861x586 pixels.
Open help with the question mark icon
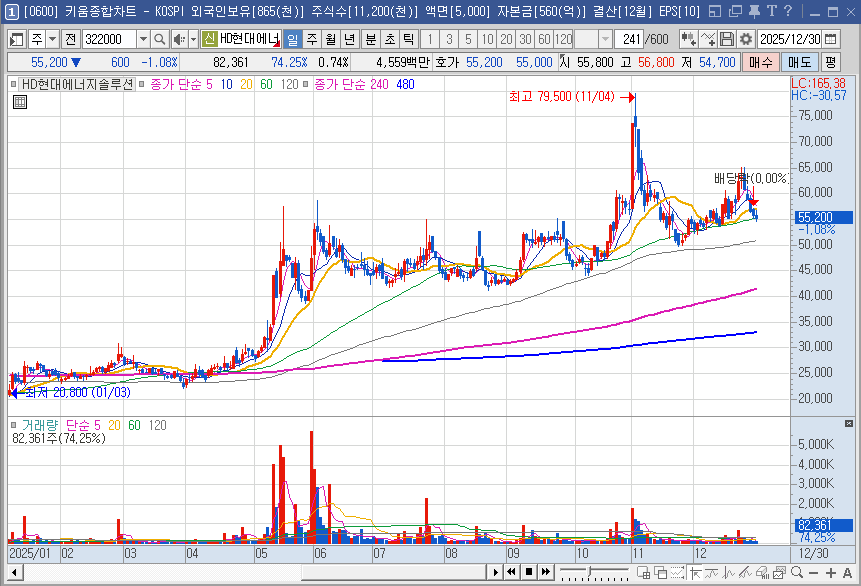[x=788, y=11]
